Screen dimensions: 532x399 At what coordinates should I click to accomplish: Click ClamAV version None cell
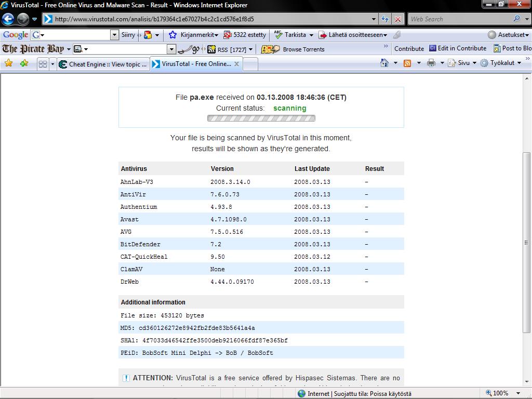(x=217, y=269)
